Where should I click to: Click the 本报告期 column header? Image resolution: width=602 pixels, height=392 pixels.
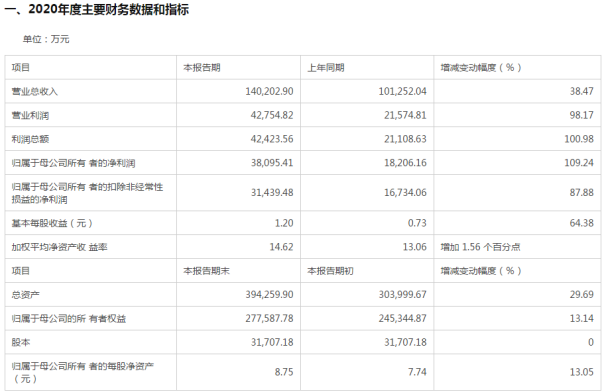[202, 68]
